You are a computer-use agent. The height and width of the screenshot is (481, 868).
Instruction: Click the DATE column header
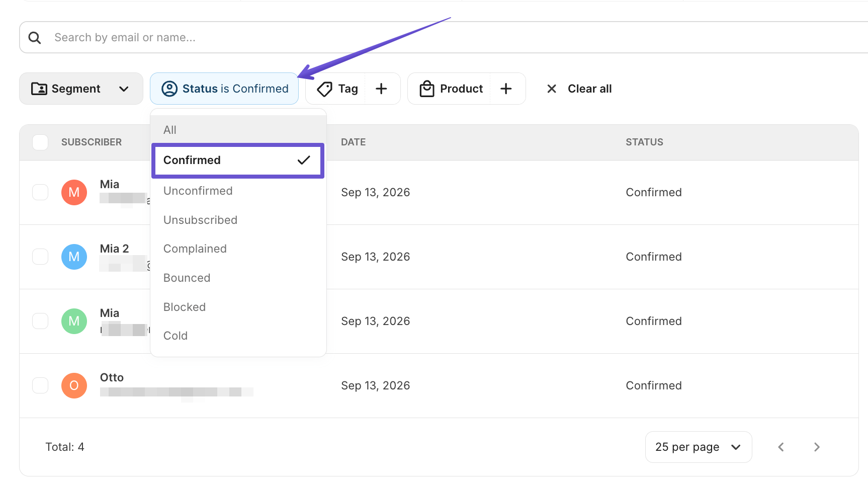[x=354, y=142]
